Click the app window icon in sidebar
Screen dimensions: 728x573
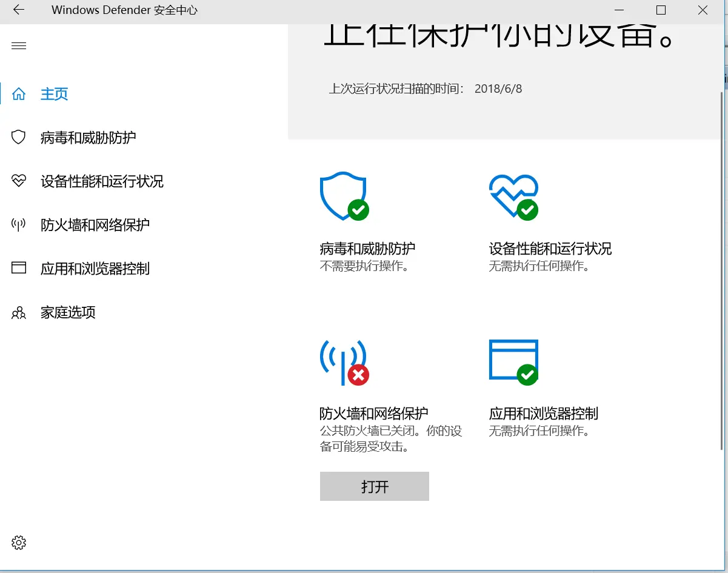(x=19, y=268)
